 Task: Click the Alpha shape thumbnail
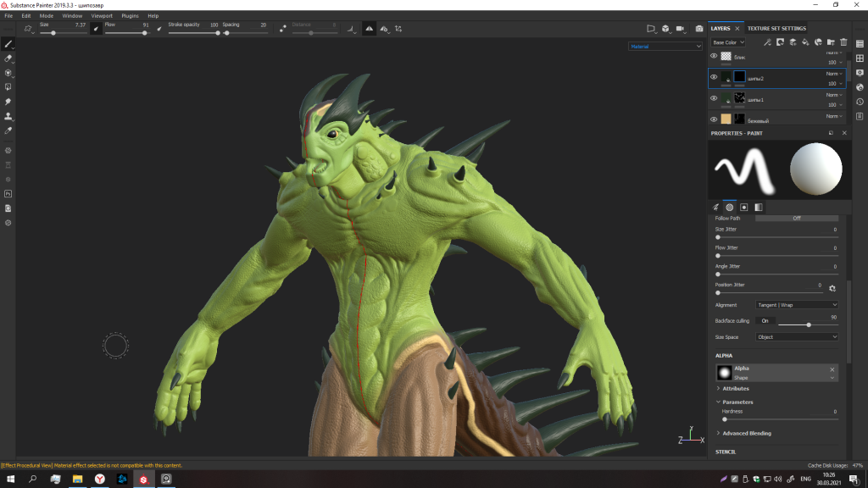724,373
